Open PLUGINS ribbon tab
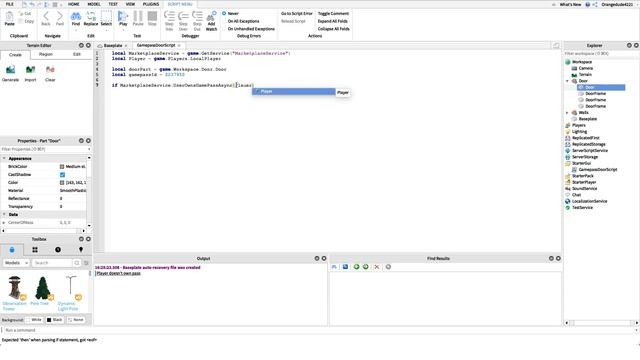 click(151, 4)
